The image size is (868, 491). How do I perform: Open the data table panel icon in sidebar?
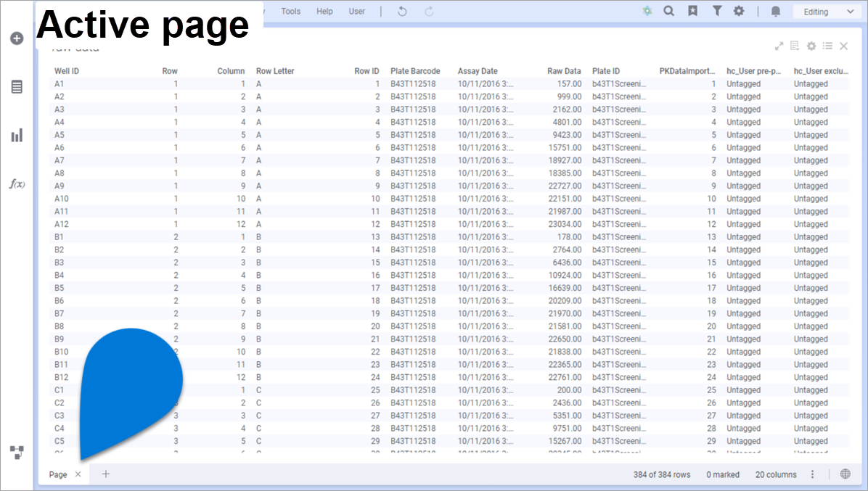(x=17, y=87)
